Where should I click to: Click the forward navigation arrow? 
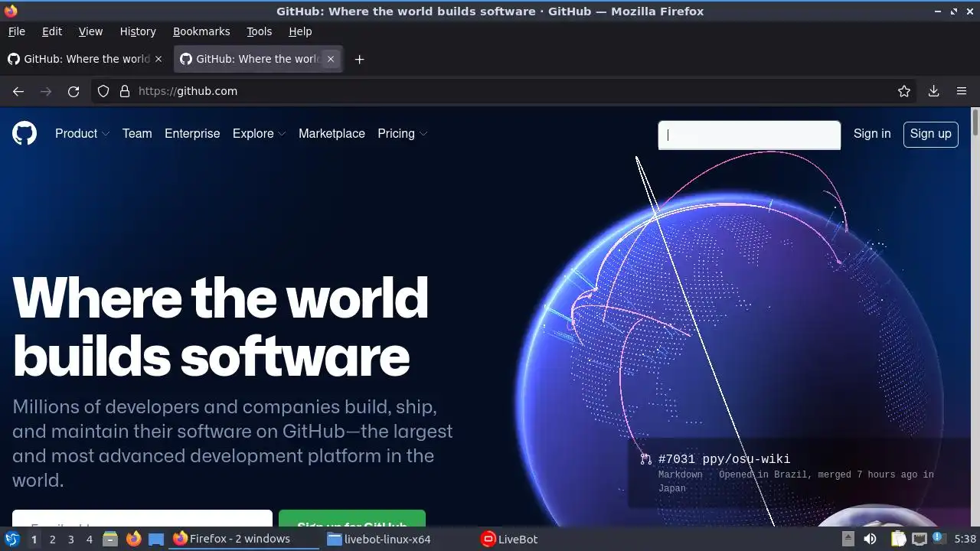(x=46, y=91)
